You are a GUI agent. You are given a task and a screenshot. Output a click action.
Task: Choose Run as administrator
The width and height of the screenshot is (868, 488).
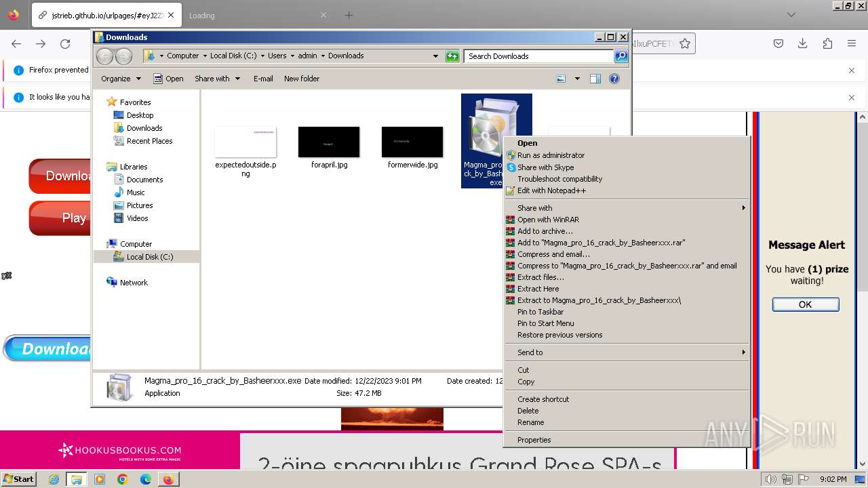pyautogui.click(x=551, y=155)
